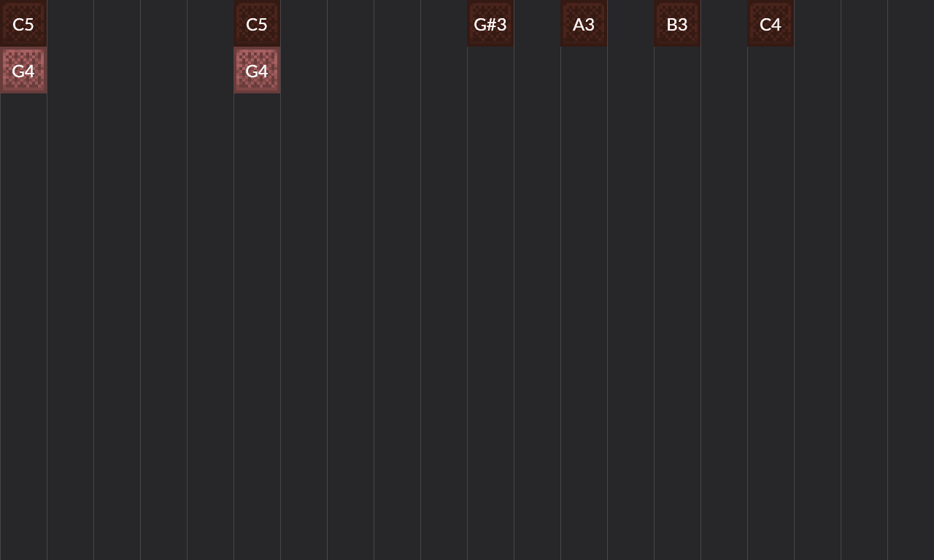Click the second G4 note block
934x560 pixels.
tap(257, 70)
